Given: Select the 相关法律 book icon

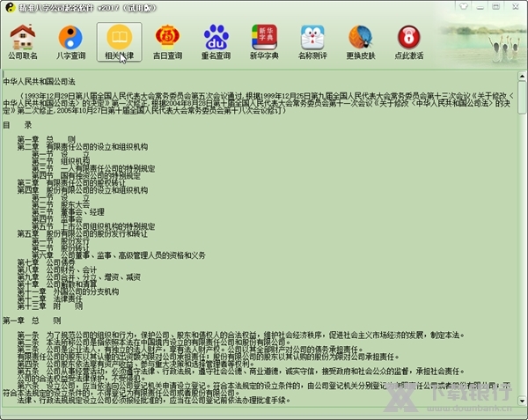Looking at the screenshot, I should pyautogui.click(x=119, y=41).
